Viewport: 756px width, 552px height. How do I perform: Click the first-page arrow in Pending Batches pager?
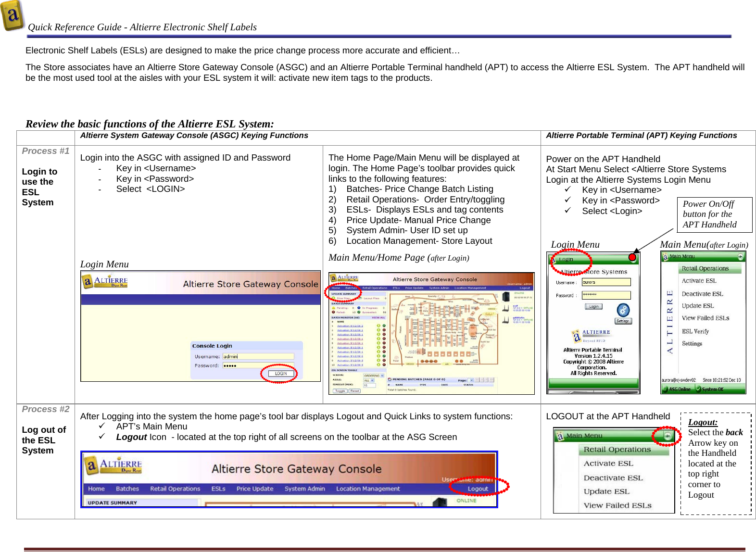tap(477, 380)
